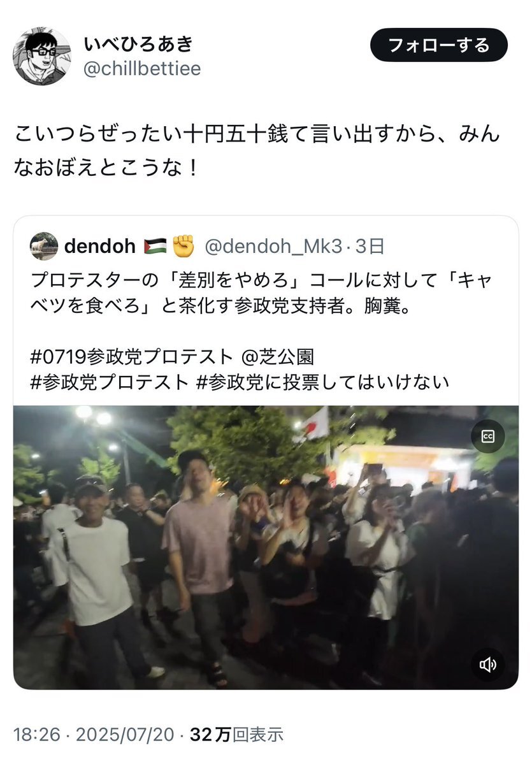This screenshot has height=764, width=532.
Task: Open the @chillbettiee handle link
Action: (x=142, y=69)
